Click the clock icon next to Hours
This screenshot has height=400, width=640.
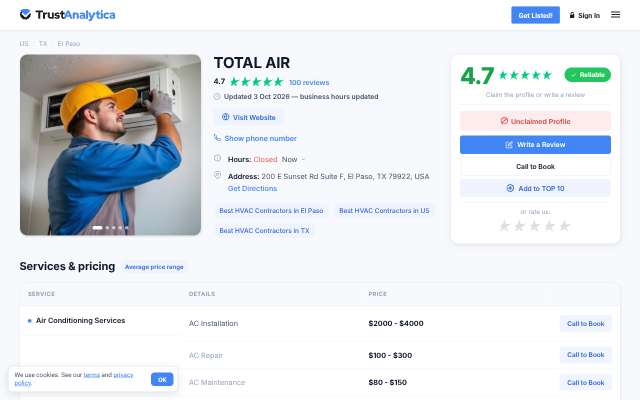click(x=218, y=158)
